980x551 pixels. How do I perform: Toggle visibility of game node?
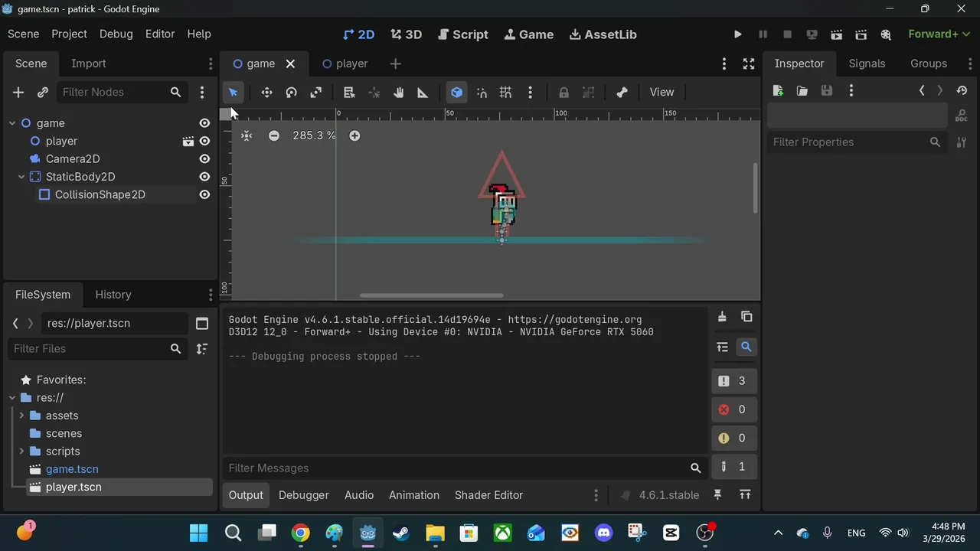(x=204, y=123)
